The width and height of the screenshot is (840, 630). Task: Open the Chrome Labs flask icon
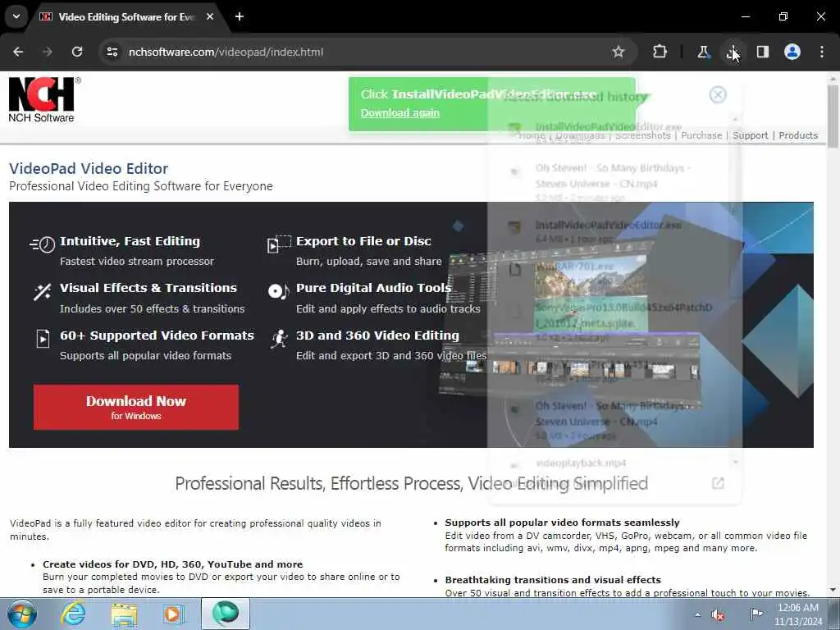[703, 52]
